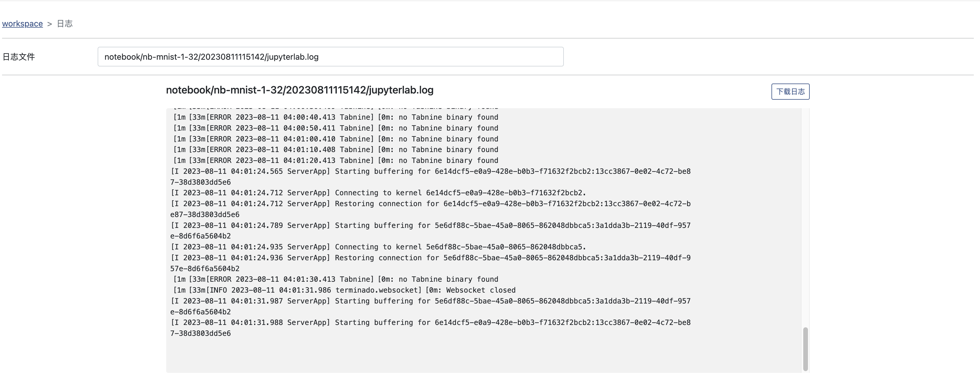Image resolution: width=980 pixels, height=382 pixels.
Task: Focus the 日志文件 log path input field
Action: click(x=330, y=57)
